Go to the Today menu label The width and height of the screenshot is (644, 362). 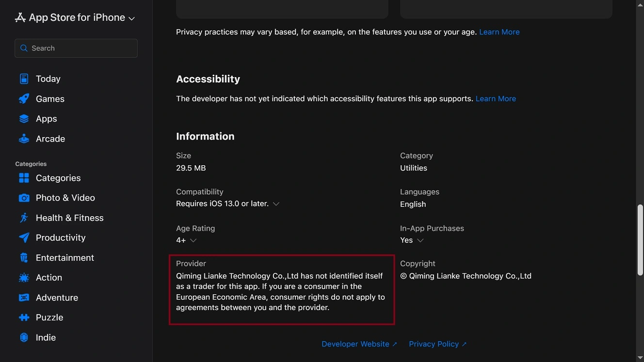tap(48, 79)
